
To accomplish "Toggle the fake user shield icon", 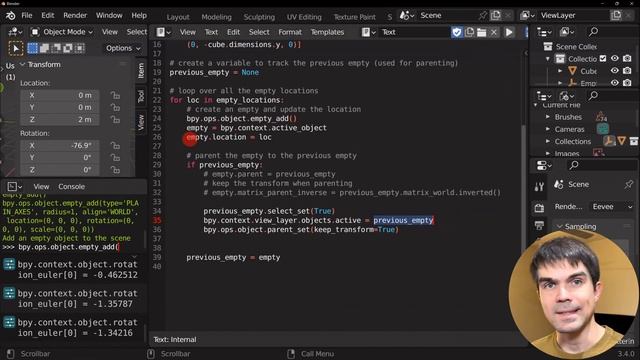I will (x=457, y=32).
